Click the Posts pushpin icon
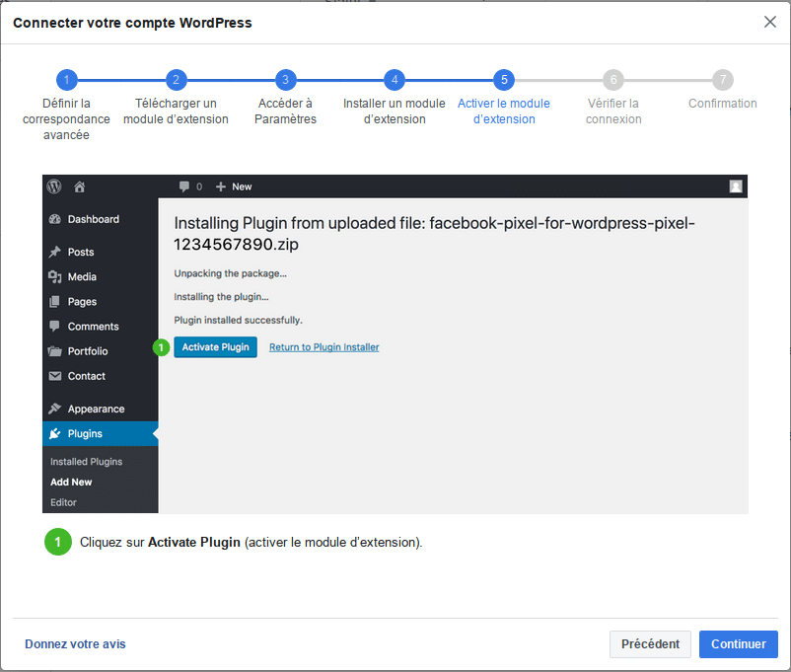Viewport: 791px width, 672px height. (x=54, y=252)
